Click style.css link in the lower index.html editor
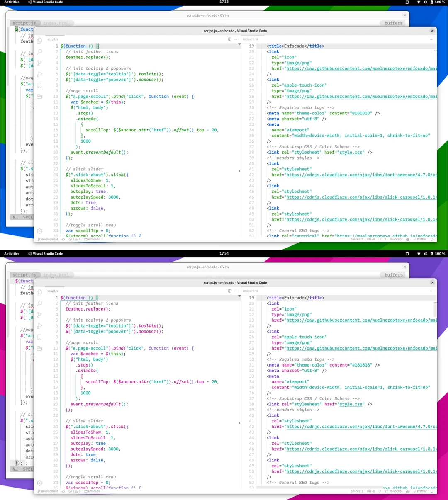 (351, 404)
